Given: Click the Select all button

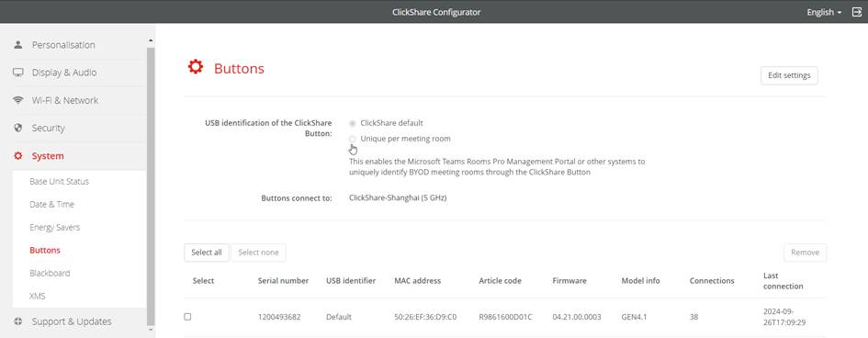Looking at the screenshot, I should [207, 253].
